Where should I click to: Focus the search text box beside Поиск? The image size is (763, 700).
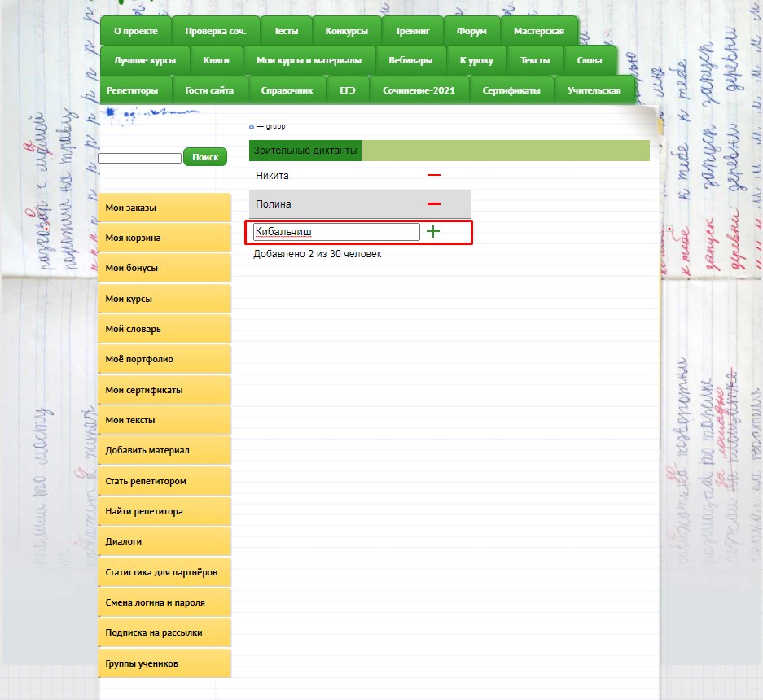coord(139,158)
